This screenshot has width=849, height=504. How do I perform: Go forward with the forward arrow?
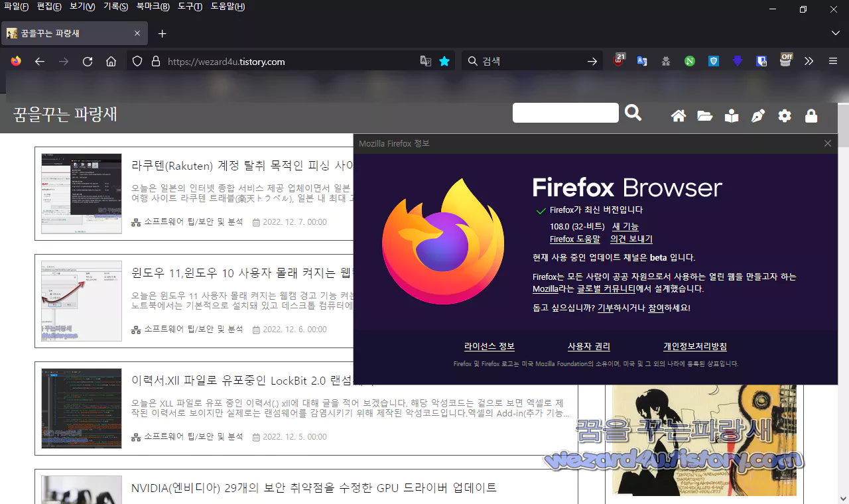pyautogui.click(x=64, y=61)
